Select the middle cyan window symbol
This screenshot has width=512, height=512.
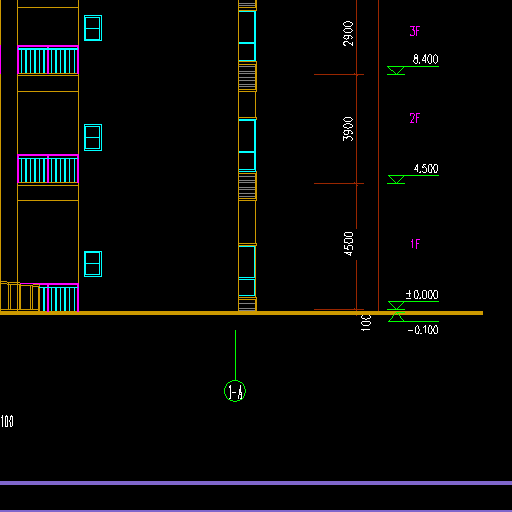tap(93, 137)
